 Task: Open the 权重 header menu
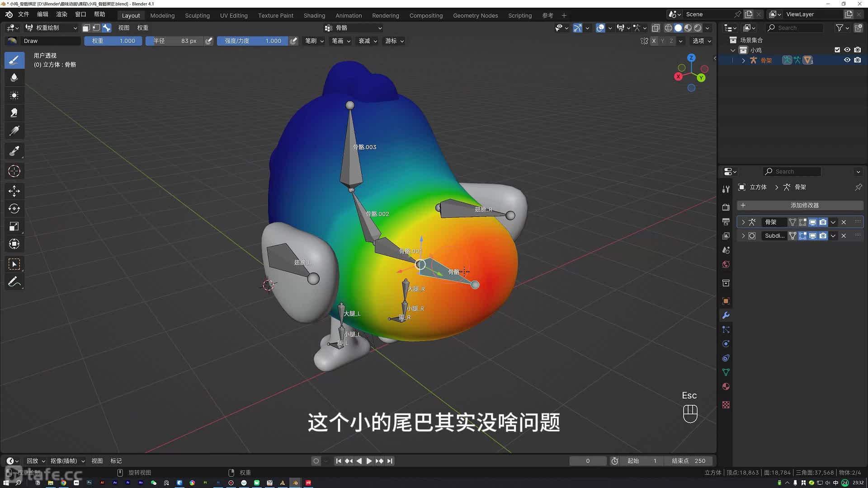click(x=143, y=28)
